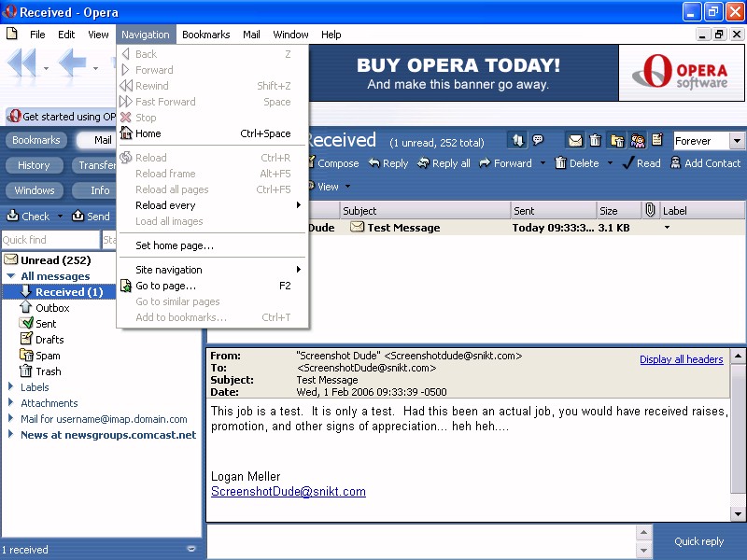The height and width of the screenshot is (560, 747).
Task: Expand the Labels tree node
Action: pyautogui.click(x=10, y=386)
